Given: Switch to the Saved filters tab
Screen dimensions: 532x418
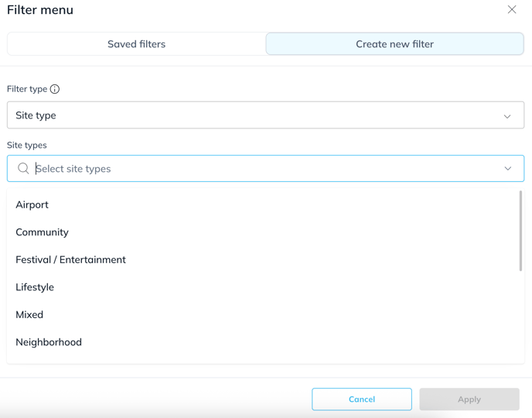Looking at the screenshot, I should [136, 44].
